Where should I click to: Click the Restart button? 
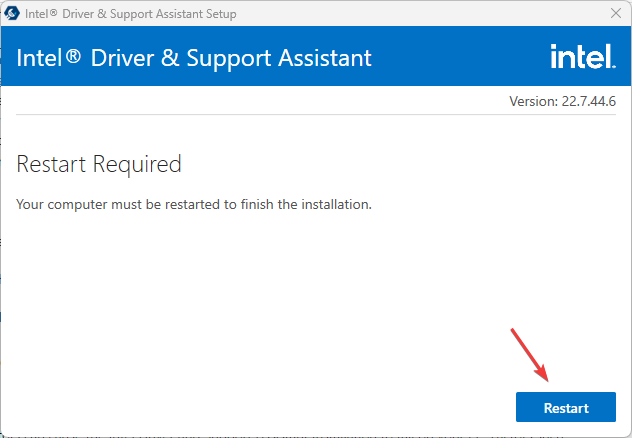(x=566, y=408)
